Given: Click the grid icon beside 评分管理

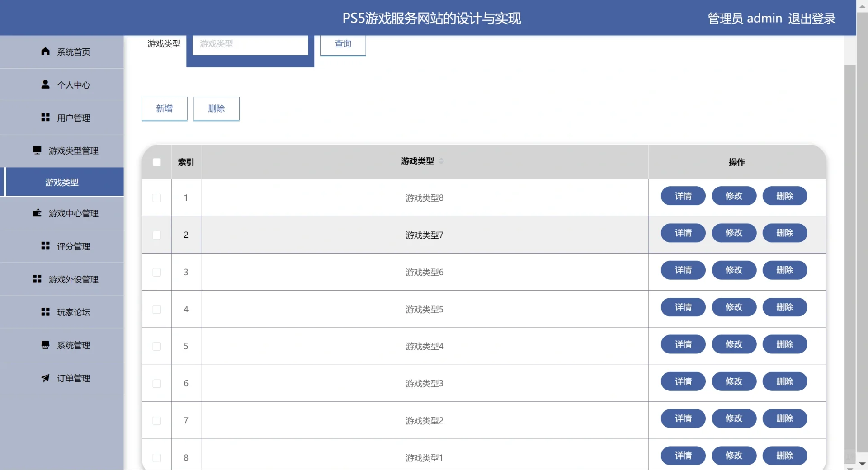Looking at the screenshot, I should point(45,246).
